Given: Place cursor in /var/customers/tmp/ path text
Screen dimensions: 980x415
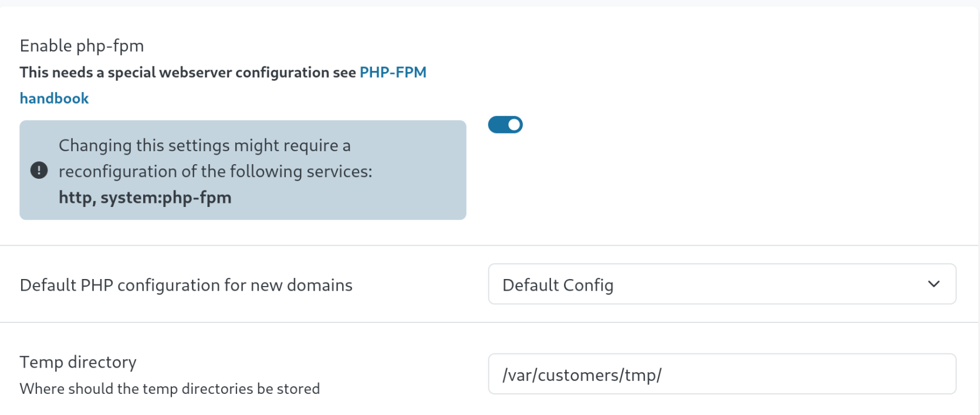Looking at the screenshot, I should tap(582, 375).
